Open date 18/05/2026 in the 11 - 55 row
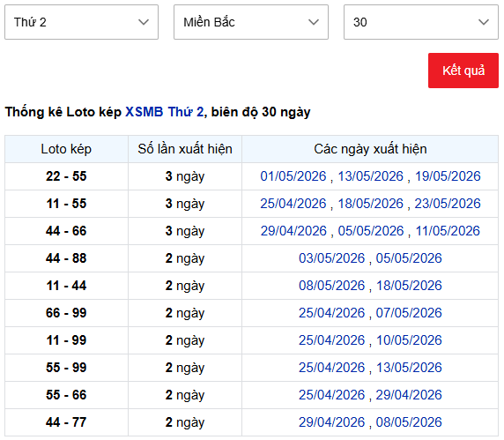Image resolution: width=504 pixels, height=440 pixels. [370, 204]
